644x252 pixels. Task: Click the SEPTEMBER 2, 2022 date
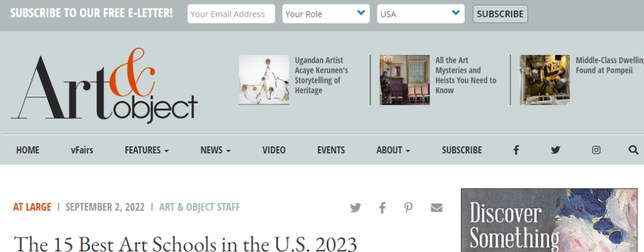pos(105,207)
